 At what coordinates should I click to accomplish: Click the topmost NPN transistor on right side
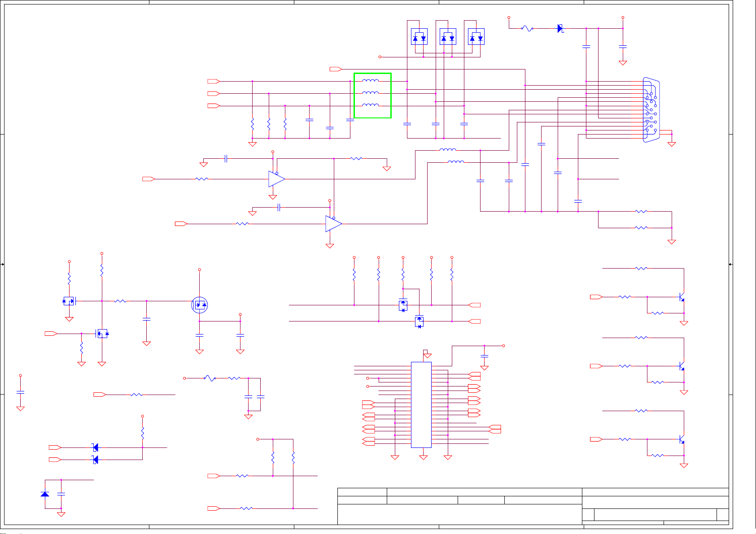click(682, 297)
